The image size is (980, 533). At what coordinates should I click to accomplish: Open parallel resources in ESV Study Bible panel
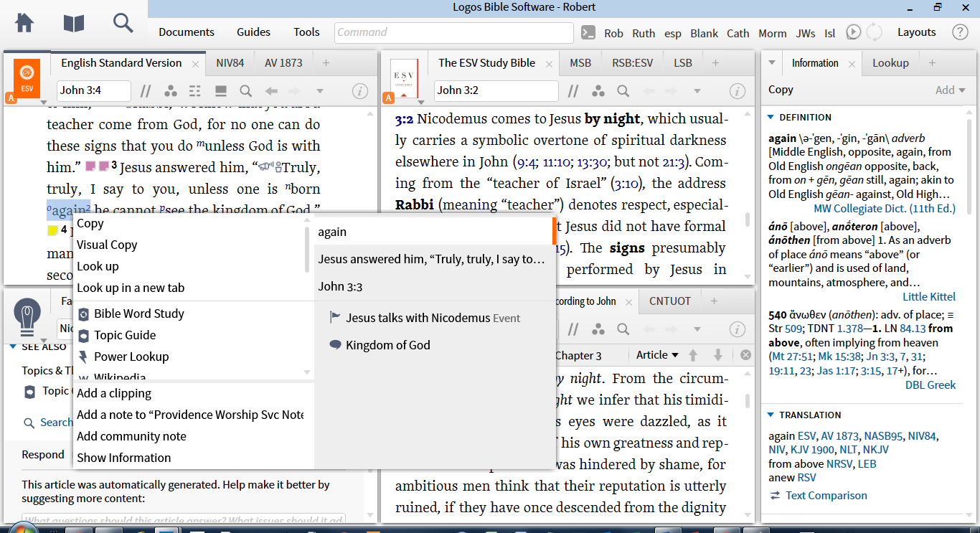point(573,91)
